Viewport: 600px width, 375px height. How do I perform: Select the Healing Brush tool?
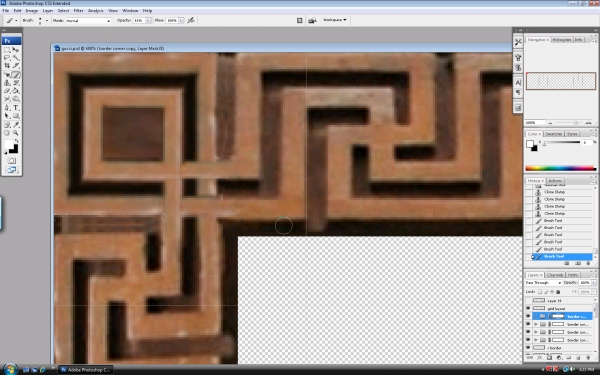(x=7, y=75)
